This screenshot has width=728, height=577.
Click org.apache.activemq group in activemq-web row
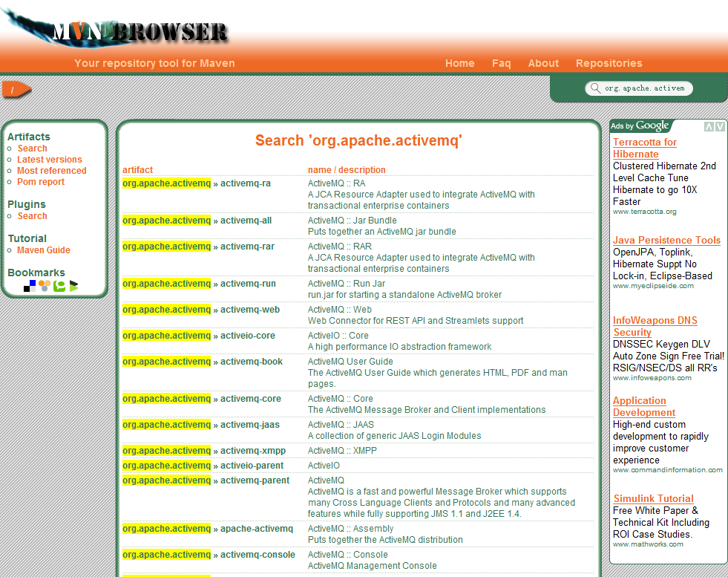point(167,310)
